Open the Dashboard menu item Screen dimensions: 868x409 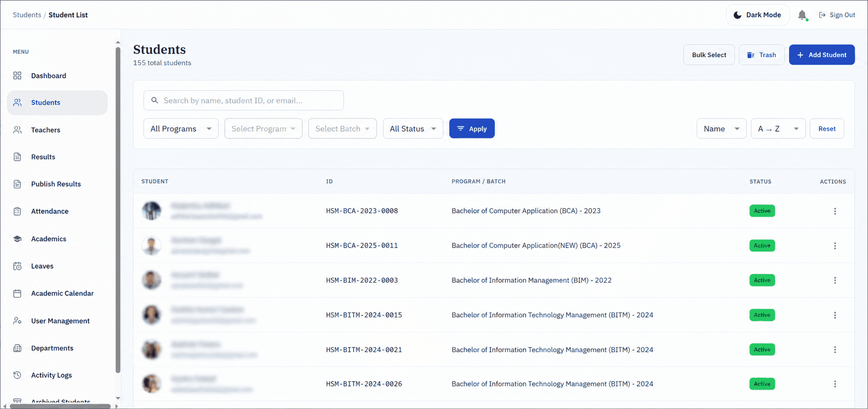pyautogui.click(x=57, y=76)
